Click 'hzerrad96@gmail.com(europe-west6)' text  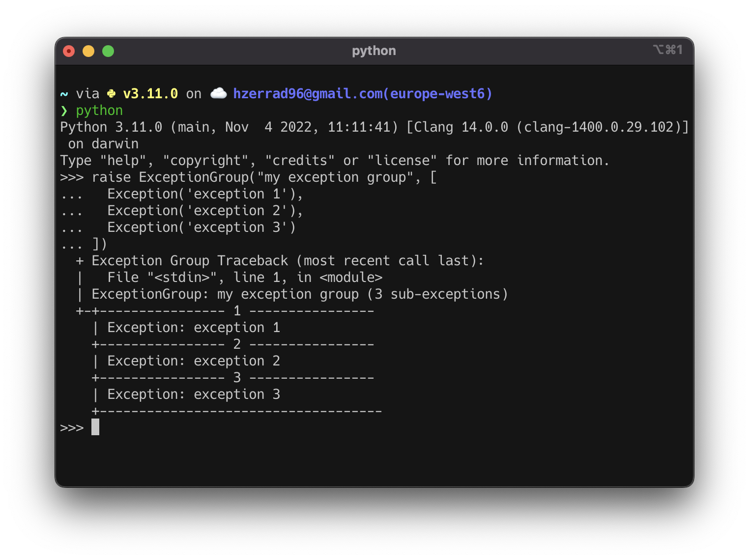(x=363, y=94)
